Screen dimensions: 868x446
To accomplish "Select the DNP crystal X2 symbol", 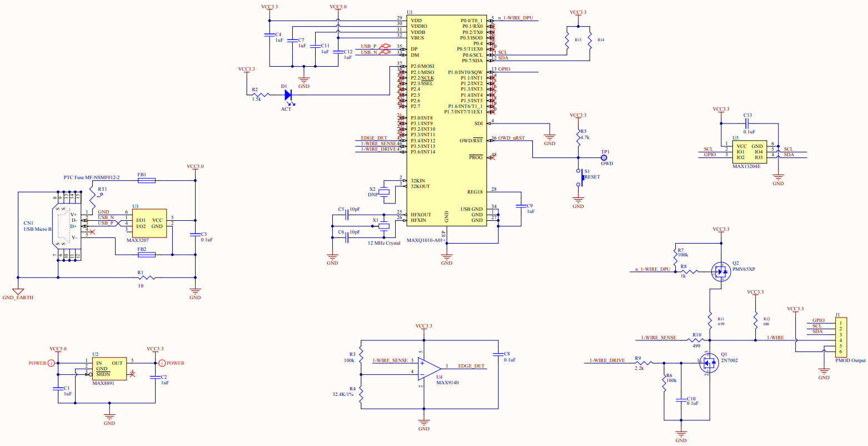I will point(385,192).
